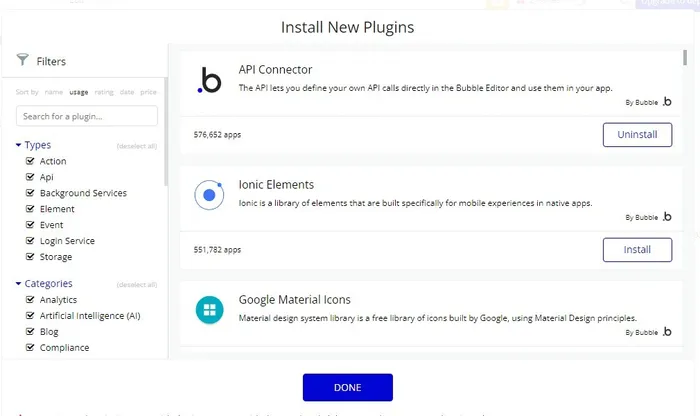Image resolution: width=700 pixels, height=416 pixels.
Task: Click Bubble logo beside Ionic Elements author
Action: (x=667, y=217)
